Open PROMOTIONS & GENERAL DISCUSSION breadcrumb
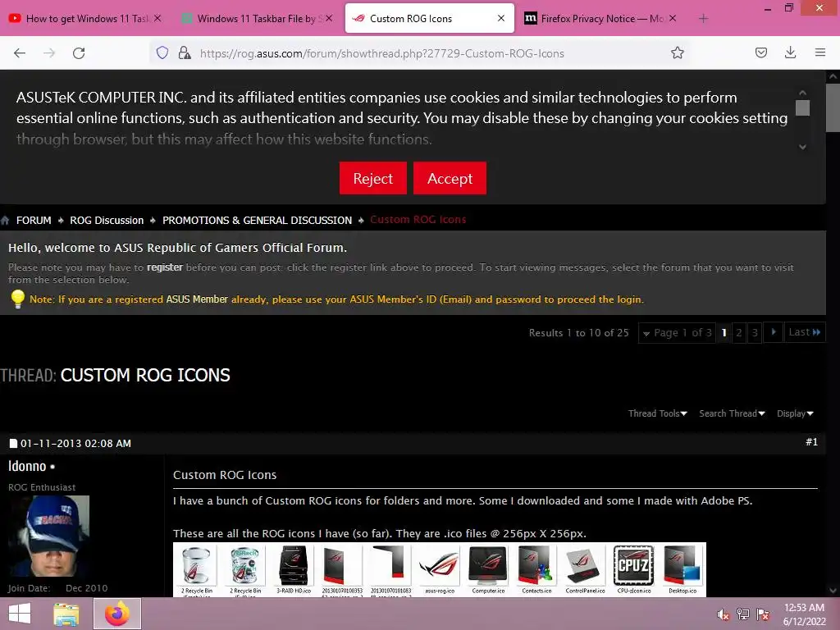840x630 pixels. coord(257,220)
